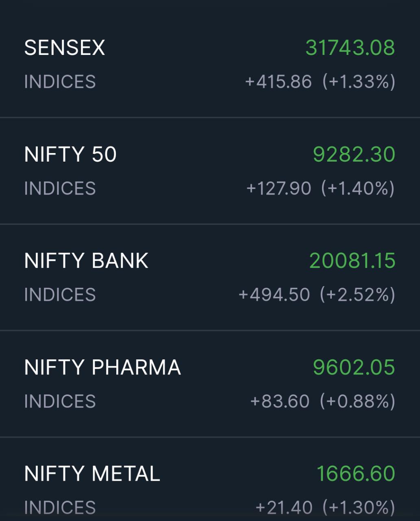Open the NIFTY 50 index
Image resolution: width=420 pixels, height=521 pixels.
tap(70, 154)
